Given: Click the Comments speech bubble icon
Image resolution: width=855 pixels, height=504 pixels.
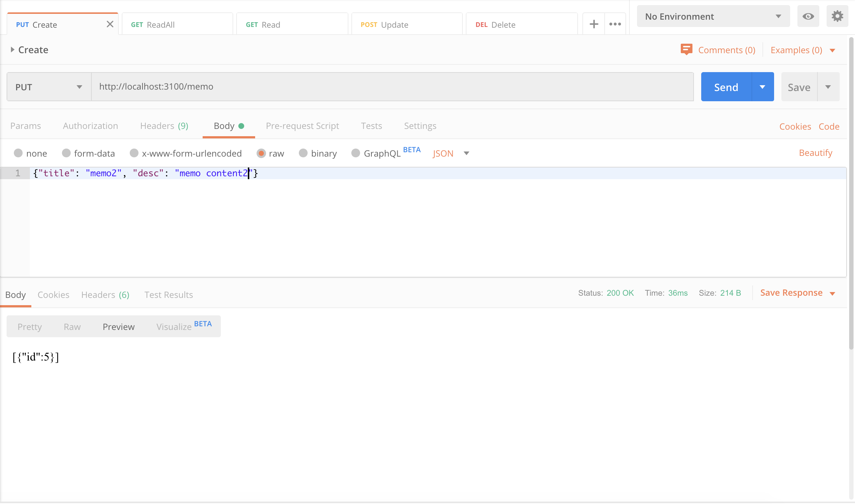Looking at the screenshot, I should (x=686, y=50).
